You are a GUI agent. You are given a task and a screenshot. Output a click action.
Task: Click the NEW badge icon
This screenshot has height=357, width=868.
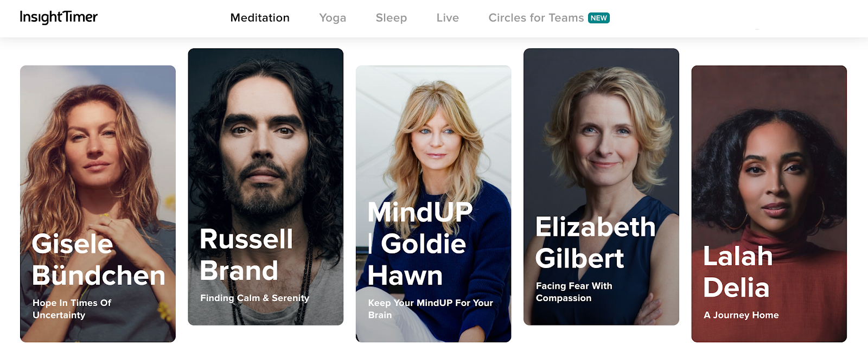(x=599, y=18)
